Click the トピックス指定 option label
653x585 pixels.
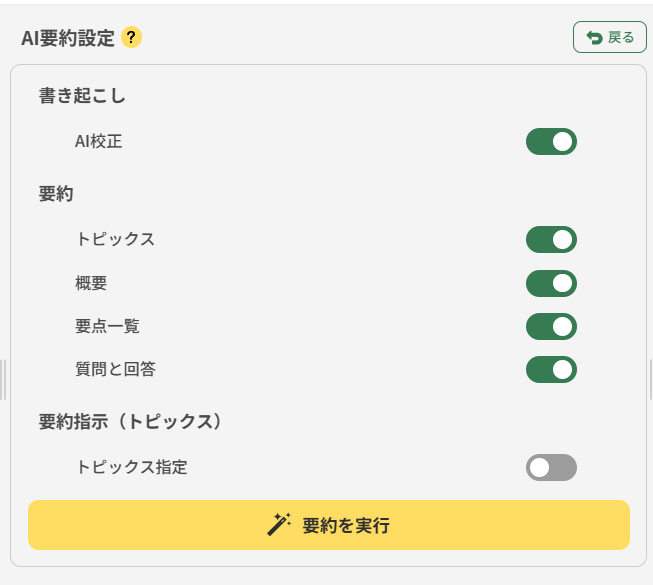tap(132, 467)
